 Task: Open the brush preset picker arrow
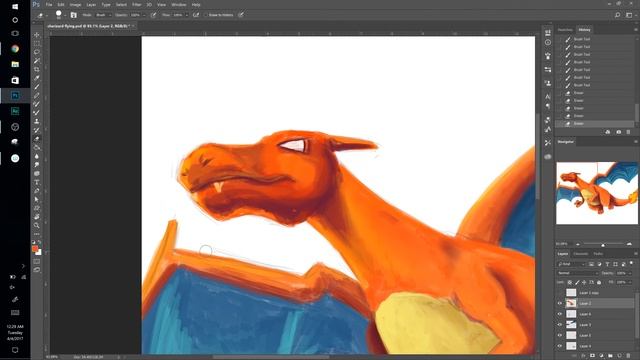65,16
